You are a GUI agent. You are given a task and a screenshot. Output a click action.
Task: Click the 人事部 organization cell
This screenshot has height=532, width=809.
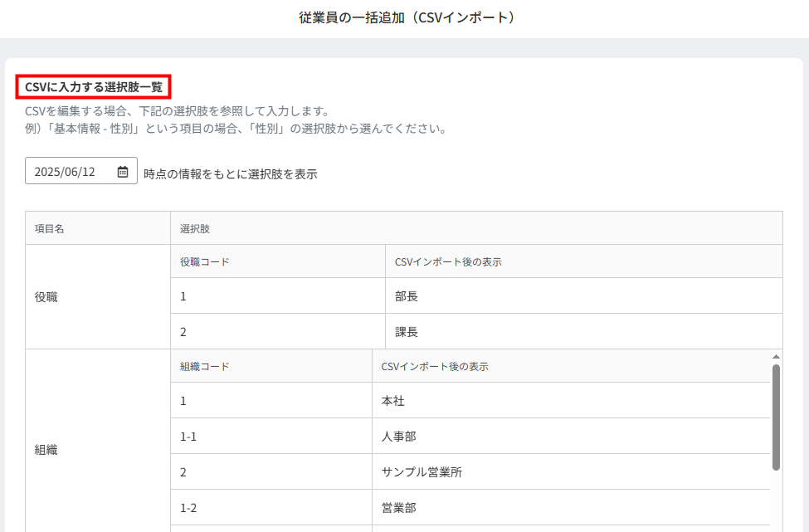(x=571, y=436)
